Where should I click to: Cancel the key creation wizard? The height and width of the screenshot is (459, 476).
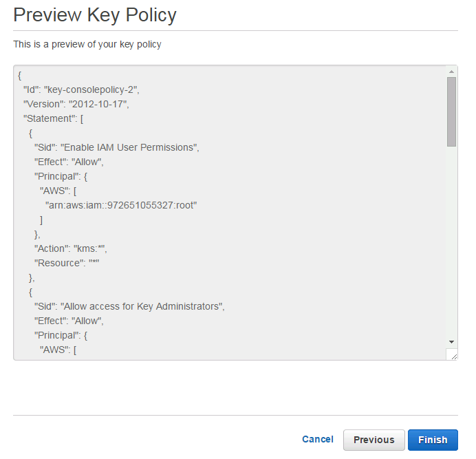pyautogui.click(x=318, y=439)
